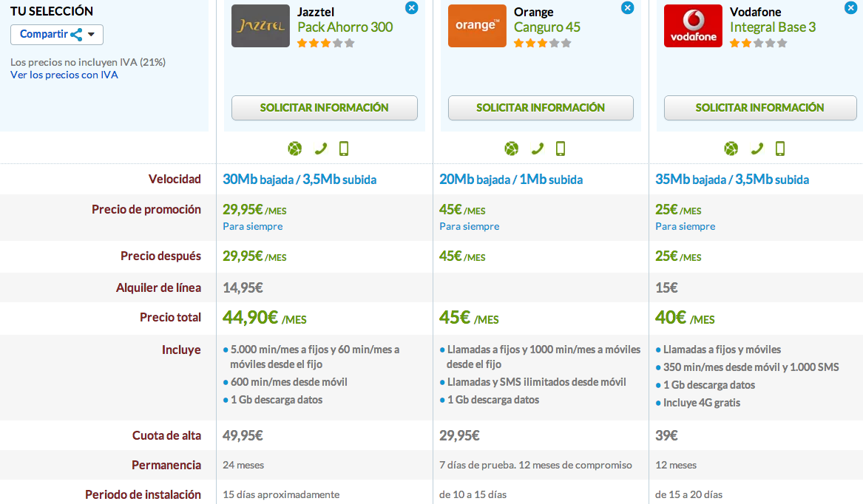The width and height of the screenshot is (863, 504).
Task: Click 15 días aproximadamente text
Action: (x=281, y=494)
